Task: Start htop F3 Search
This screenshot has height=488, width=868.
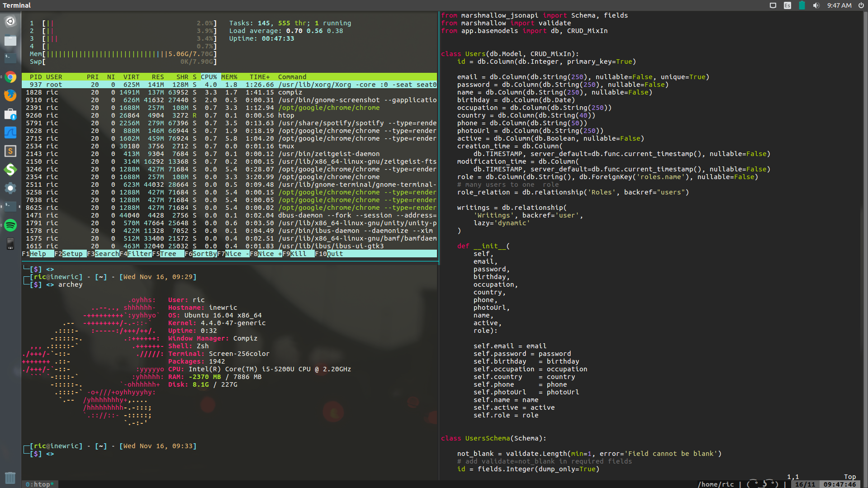Action: [x=103, y=254]
